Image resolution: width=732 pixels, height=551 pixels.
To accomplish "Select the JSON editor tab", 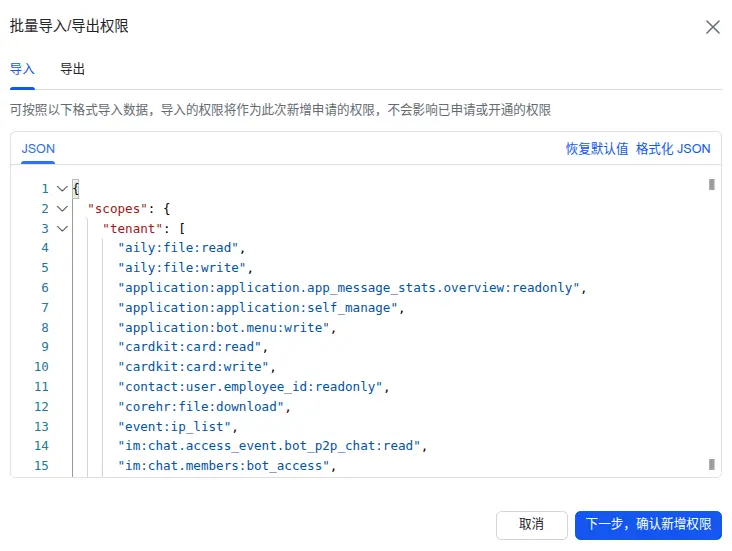I will [38, 149].
